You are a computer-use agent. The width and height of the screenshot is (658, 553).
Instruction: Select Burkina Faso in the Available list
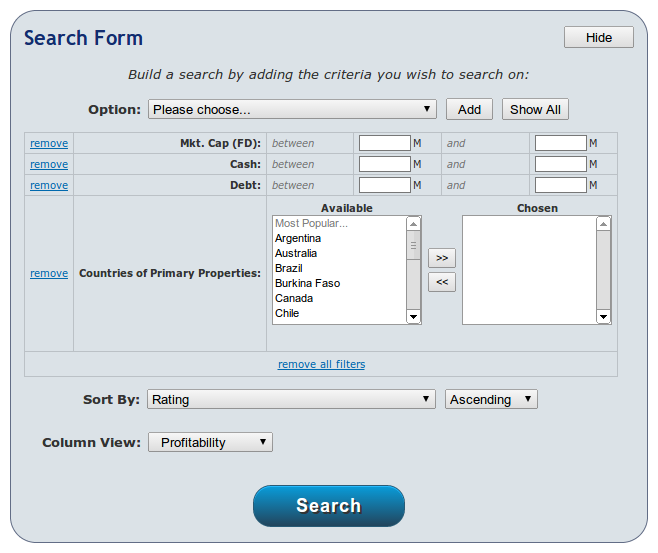(307, 283)
